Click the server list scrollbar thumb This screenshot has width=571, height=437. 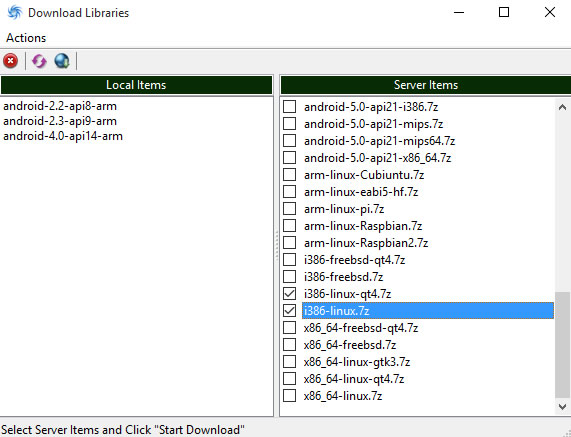pyautogui.click(x=562, y=345)
